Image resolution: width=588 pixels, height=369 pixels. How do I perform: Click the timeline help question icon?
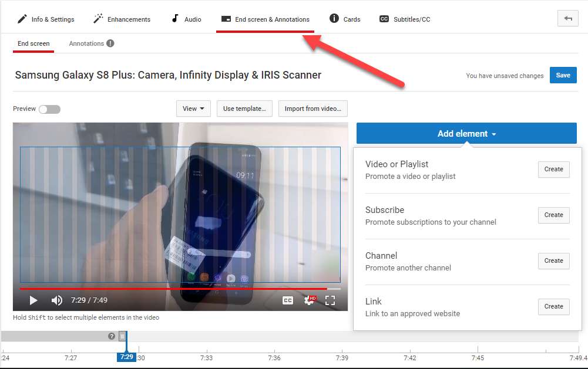pos(112,336)
